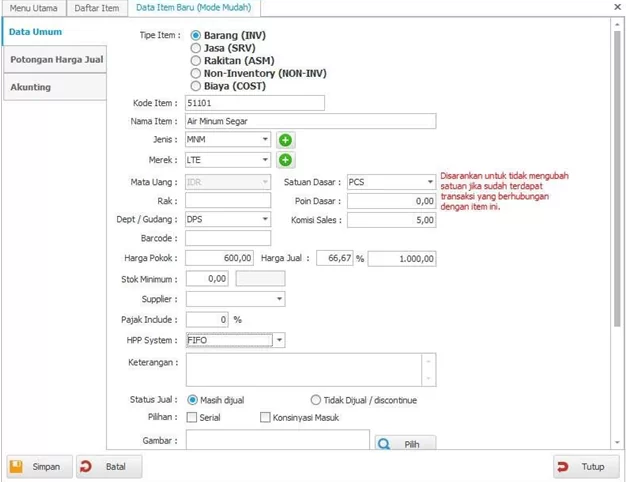The image size is (627, 482).
Task: Click green plus icon beside Jenis
Action: (285, 140)
